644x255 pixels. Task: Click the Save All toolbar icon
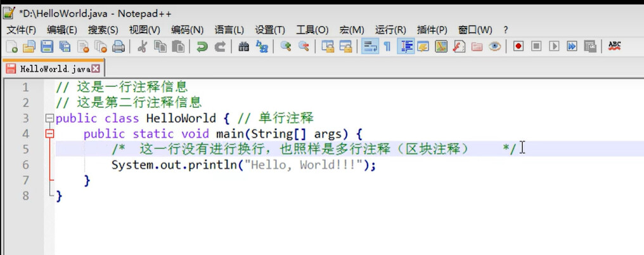65,46
